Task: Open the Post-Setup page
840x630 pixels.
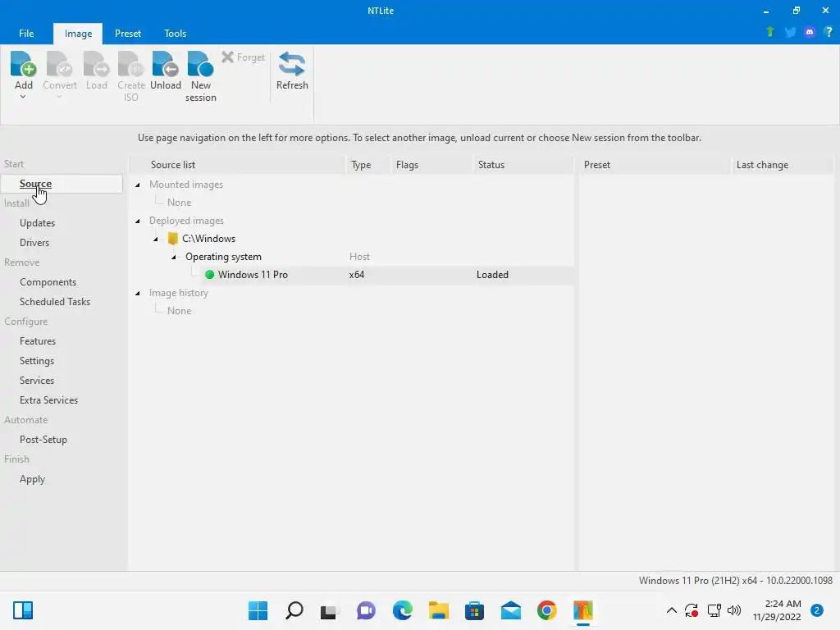Action: 43,440
